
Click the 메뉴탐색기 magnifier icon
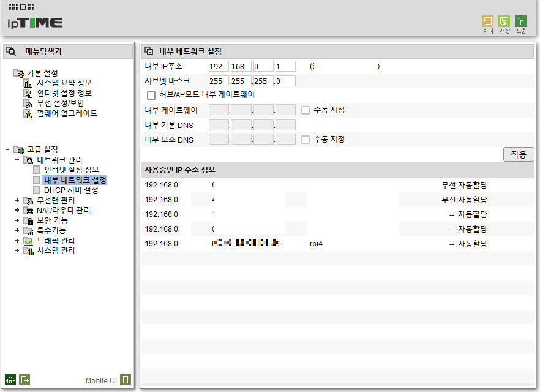(x=10, y=50)
